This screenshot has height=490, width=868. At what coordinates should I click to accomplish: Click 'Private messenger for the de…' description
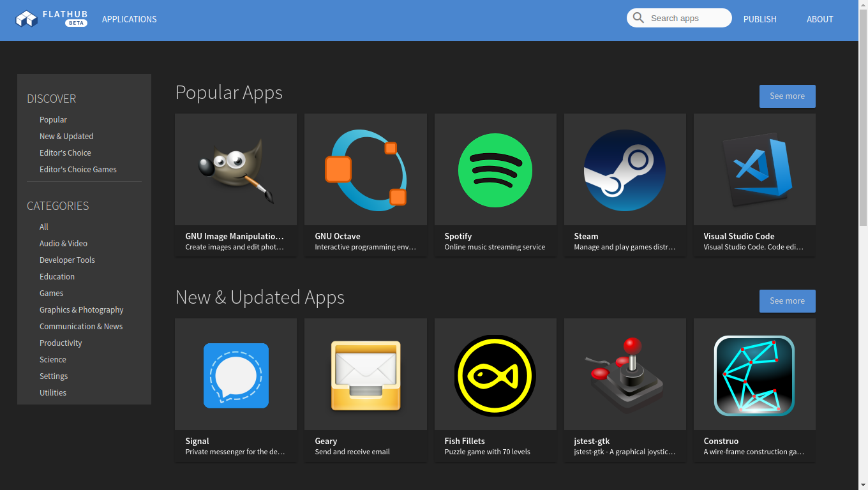[235, 452]
